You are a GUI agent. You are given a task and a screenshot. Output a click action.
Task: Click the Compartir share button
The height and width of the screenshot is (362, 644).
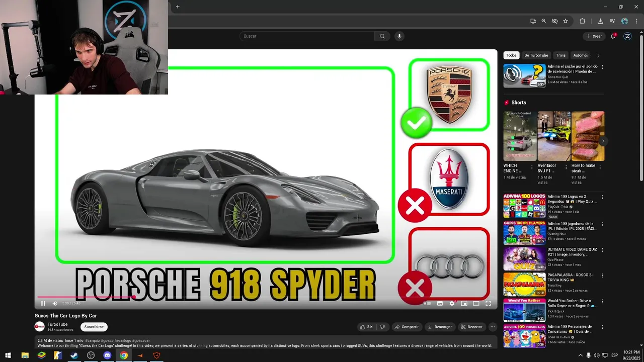point(407,327)
